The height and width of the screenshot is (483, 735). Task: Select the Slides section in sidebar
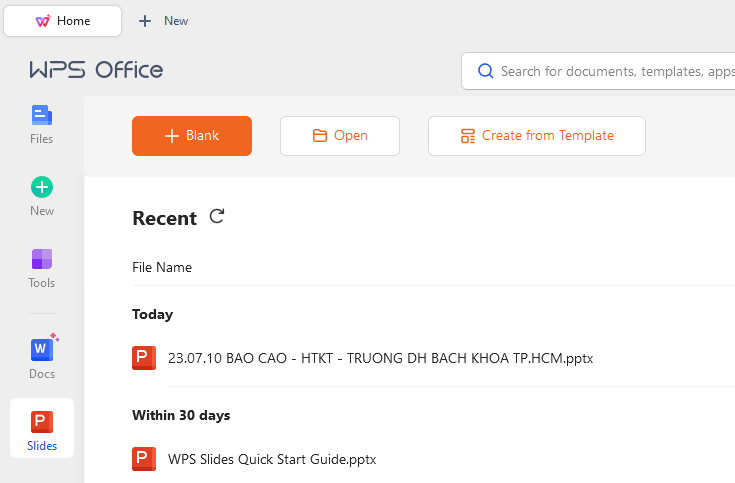click(42, 428)
